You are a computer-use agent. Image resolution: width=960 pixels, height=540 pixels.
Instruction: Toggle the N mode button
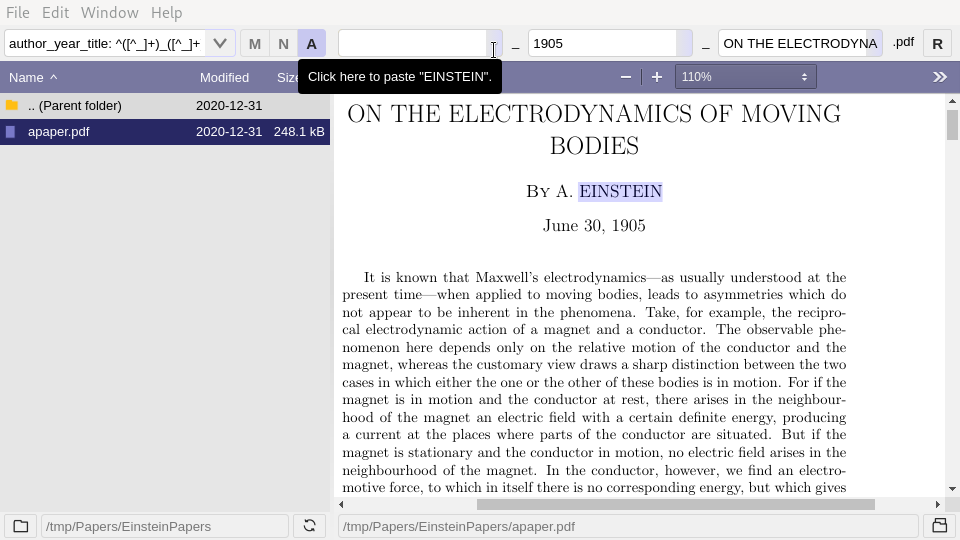(283, 43)
